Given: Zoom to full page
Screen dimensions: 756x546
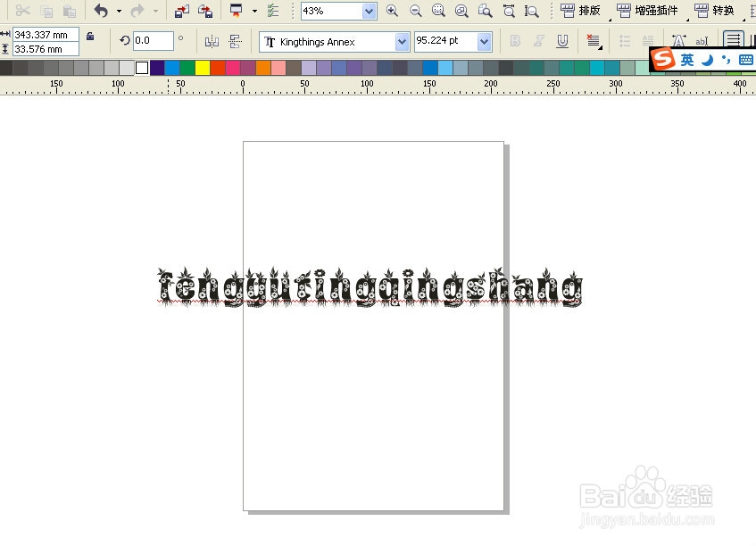Looking at the screenshot, I should (x=485, y=11).
